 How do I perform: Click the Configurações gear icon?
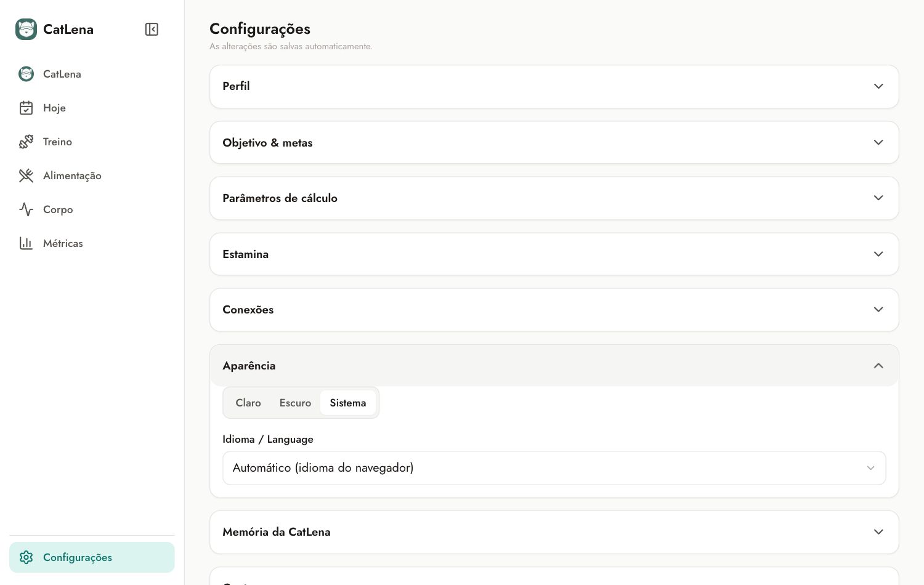26,557
